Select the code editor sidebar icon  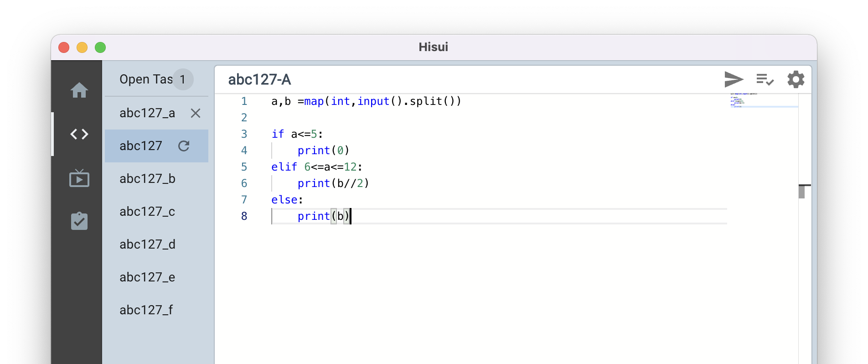pos(79,134)
